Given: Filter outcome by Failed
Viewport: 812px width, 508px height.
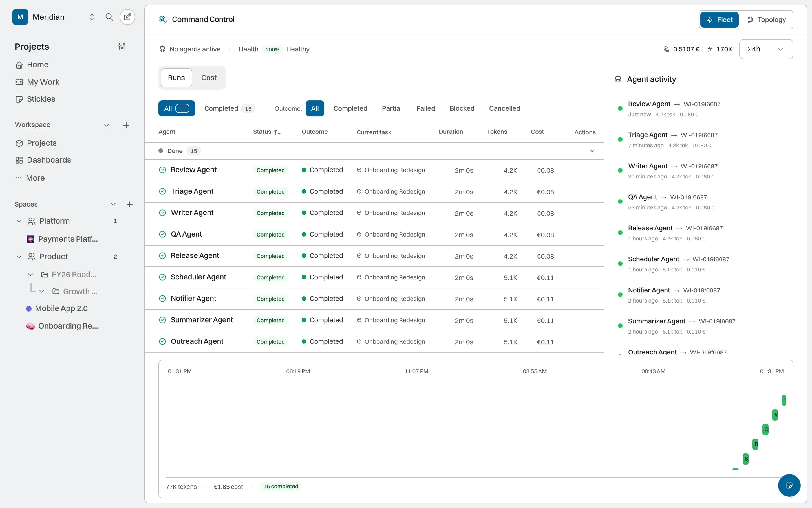Looking at the screenshot, I should click(425, 108).
